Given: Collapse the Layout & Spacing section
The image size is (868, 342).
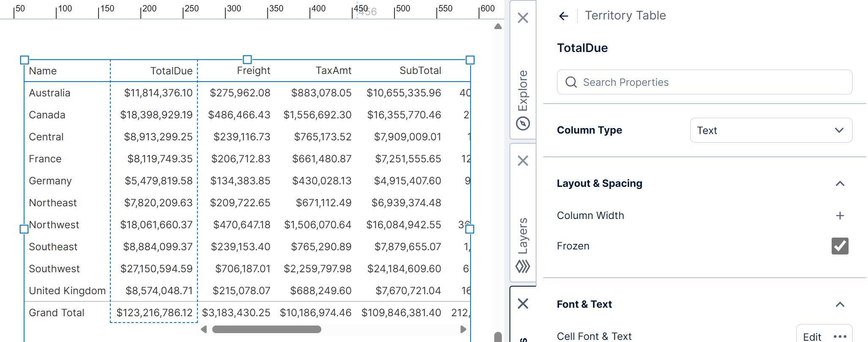Looking at the screenshot, I should tap(840, 183).
